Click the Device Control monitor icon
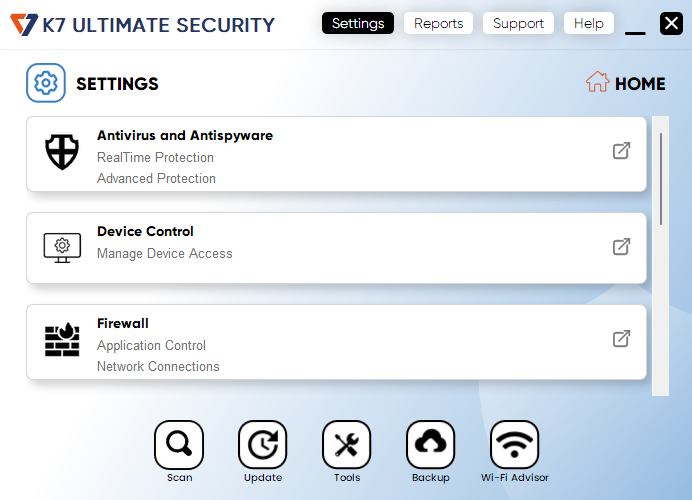This screenshot has width=692, height=500. [62, 246]
